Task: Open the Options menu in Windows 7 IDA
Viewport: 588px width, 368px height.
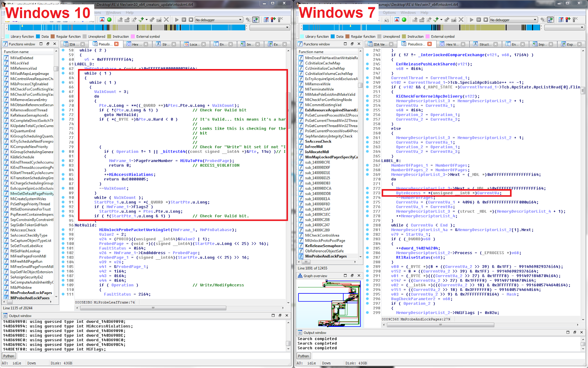Action: (389, 12)
